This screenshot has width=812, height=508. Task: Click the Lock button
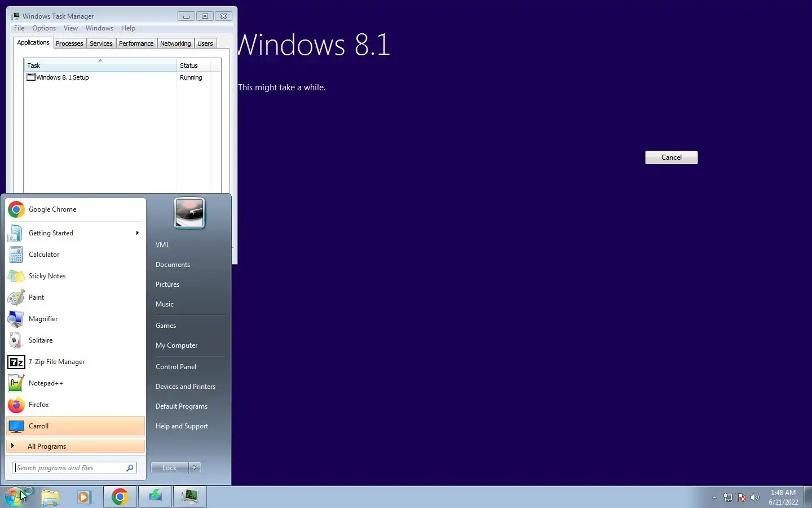click(x=170, y=468)
